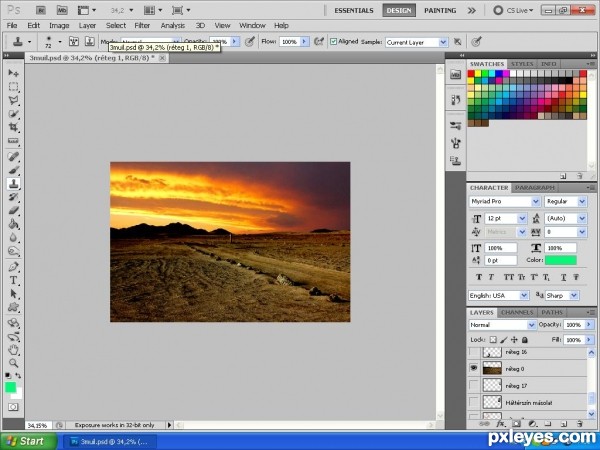Screen dimensions: 600x450
Task: Toggle Quick Mask mode
Action: pos(13,407)
